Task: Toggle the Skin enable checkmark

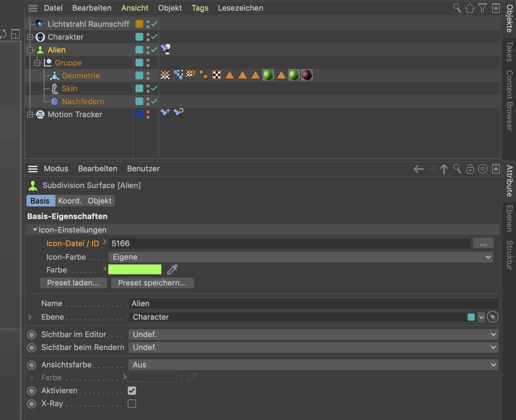Action: (154, 88)
